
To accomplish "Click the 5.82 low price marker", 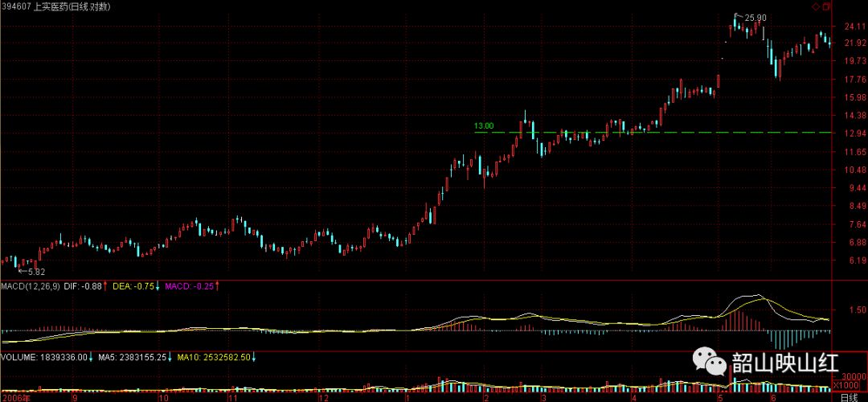I will (x=35, y=271).
